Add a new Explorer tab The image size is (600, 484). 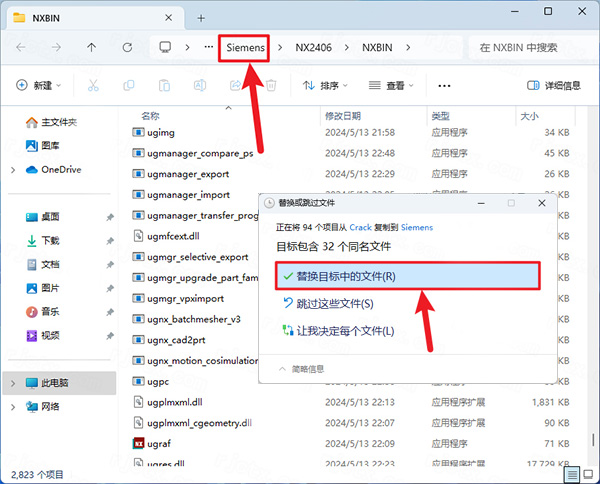click(x=201, y=18)
